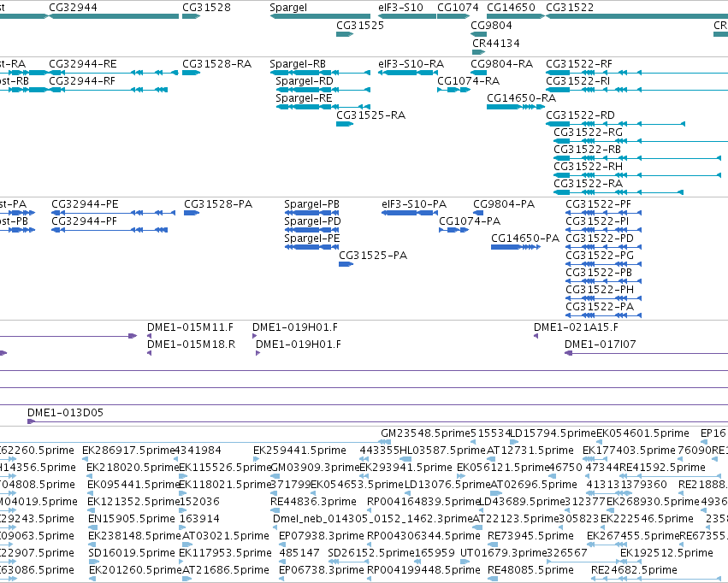Select transcript CG31522-RF

coord(579,63)
